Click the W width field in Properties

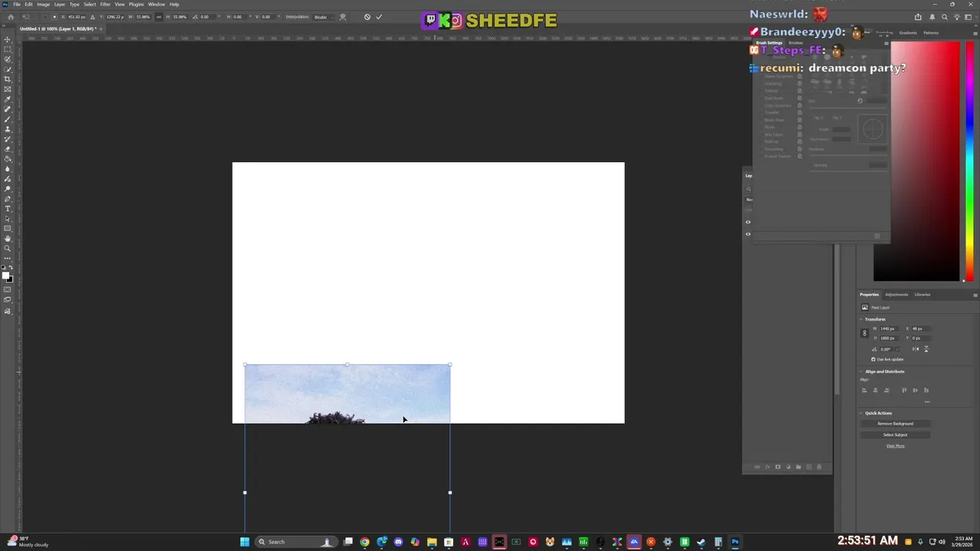coord(890,328)
